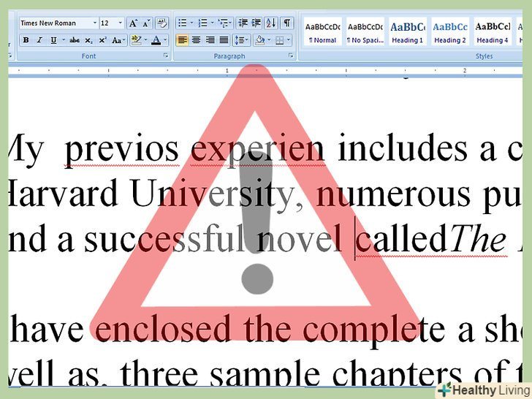Click the Shrink Font button
Screen dimensions: 532x399
tap(147, 23)
